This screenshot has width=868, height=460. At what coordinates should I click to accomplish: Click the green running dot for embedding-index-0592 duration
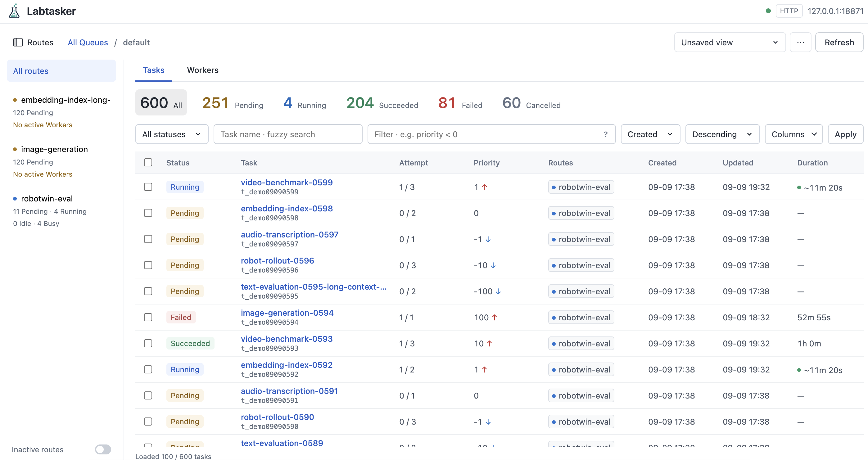click(799, 370)
